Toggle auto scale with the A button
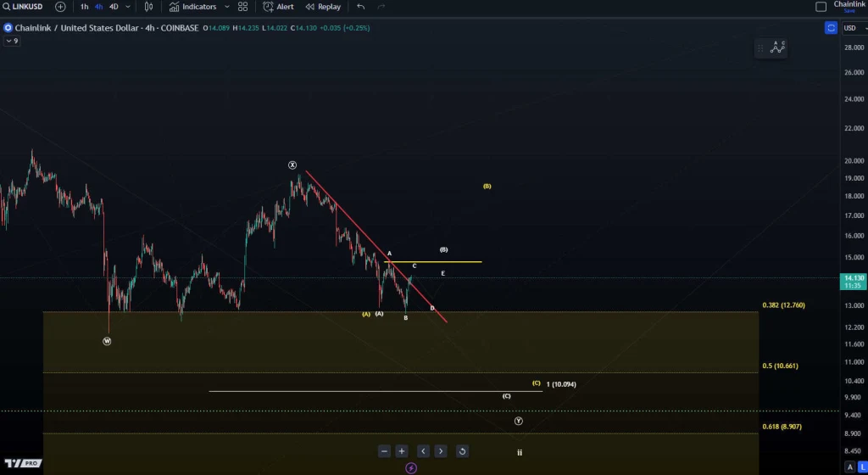868x475 pixels. pos(850,467)
